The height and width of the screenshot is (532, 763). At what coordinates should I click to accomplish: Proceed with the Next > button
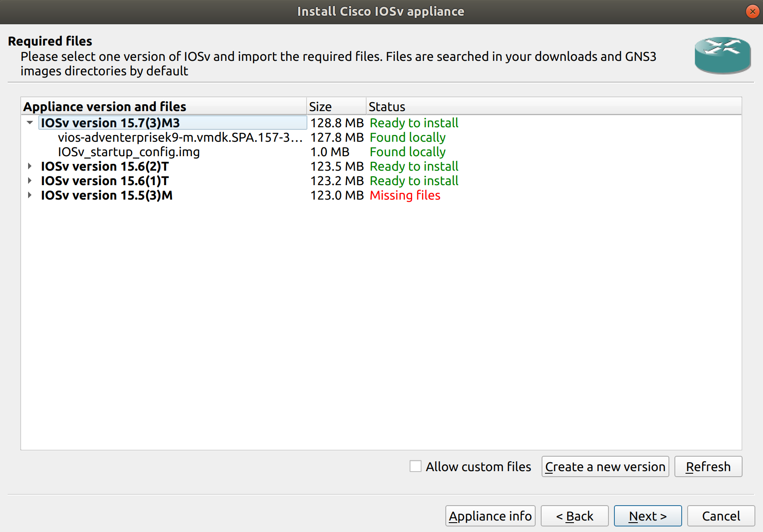point(648,516)
